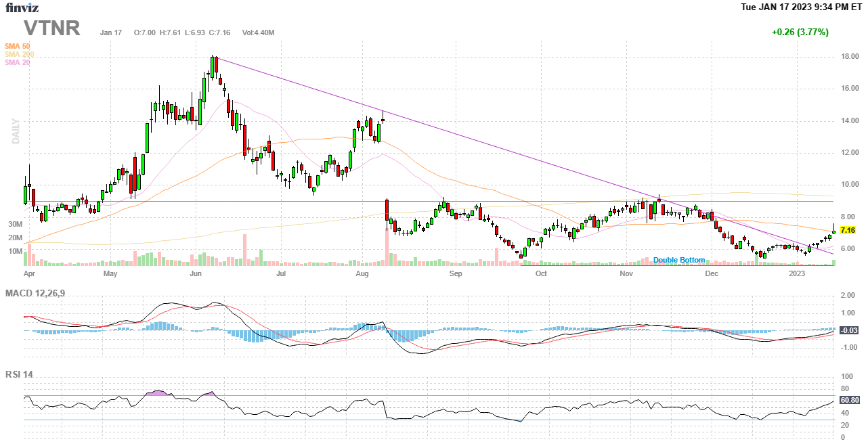Click the RSI 60.80 value tag
The height and width of the screenshot is (448, 868).
(849, 400)
